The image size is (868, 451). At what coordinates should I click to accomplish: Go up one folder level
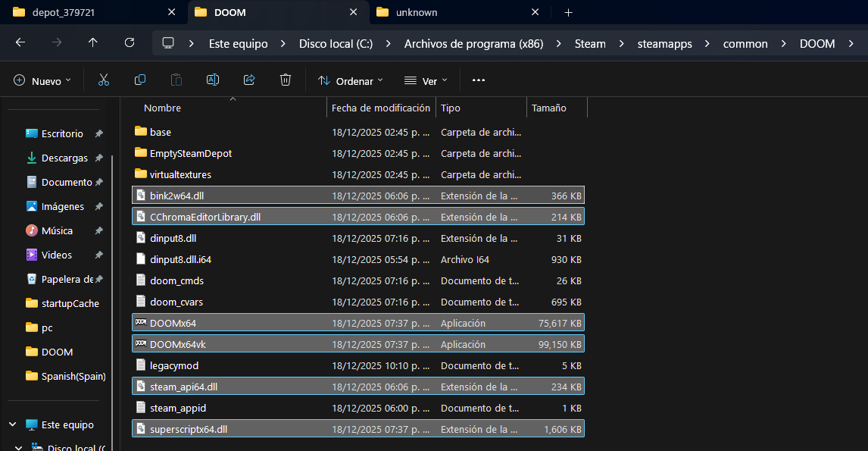coord(92,42)
